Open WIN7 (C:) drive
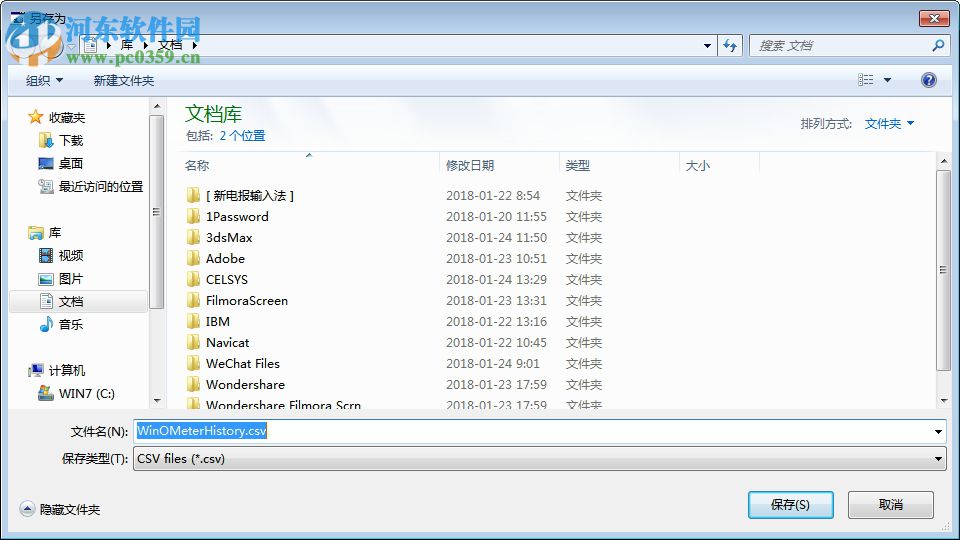 pyautogui.click(x=77, y=394)
